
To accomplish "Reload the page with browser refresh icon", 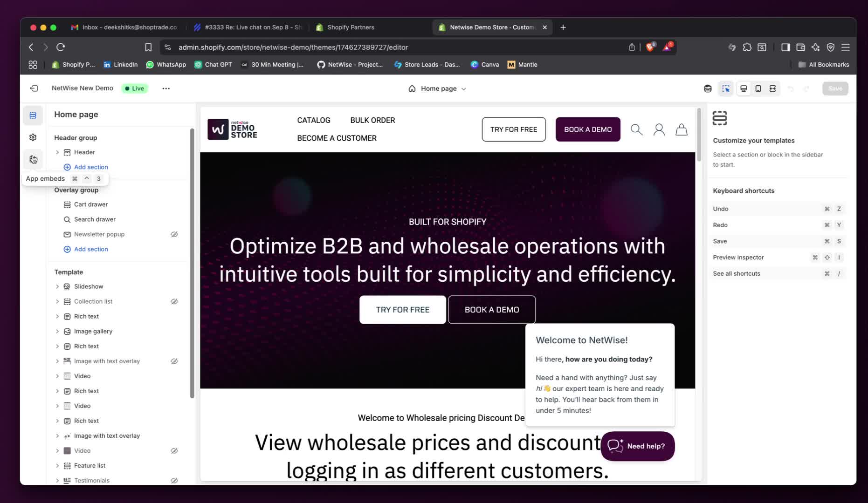I will pos(61,47).
